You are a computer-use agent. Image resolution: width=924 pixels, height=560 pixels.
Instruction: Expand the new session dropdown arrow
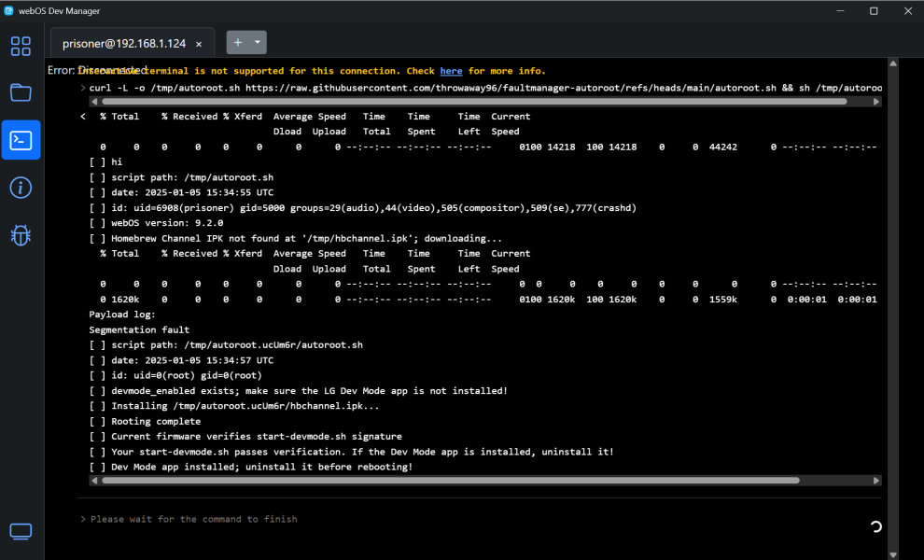pos(257,42)
